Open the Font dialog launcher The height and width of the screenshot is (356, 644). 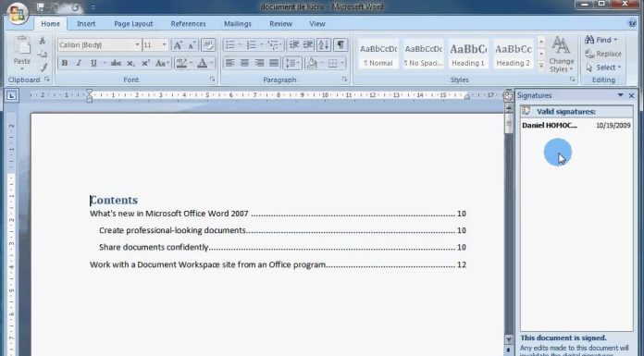point(212,80)
